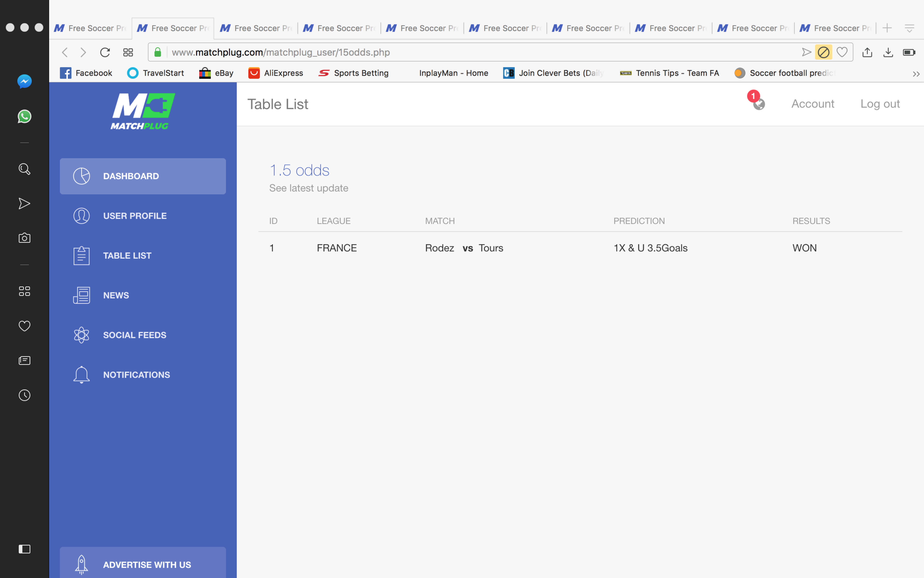Viewport: 924px width, 578px height.
Task: Toggle sidebar panel icon at bottom
Action: coord(24,549)
